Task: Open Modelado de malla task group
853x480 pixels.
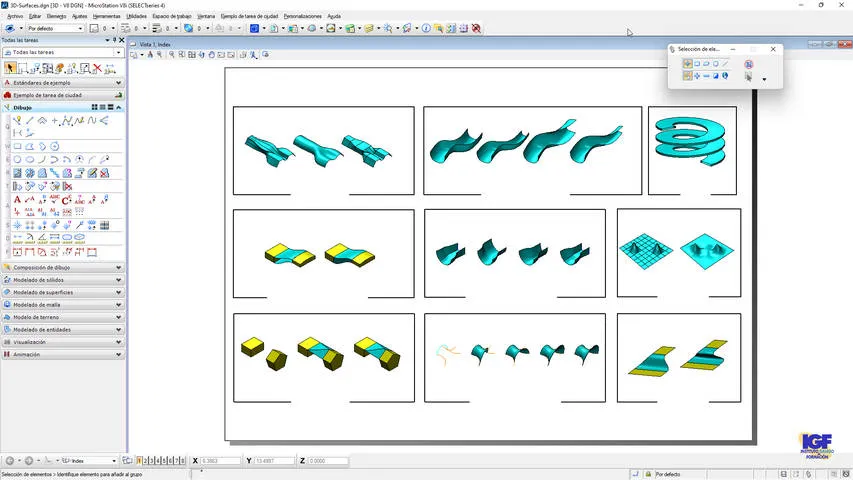Action: [63, 305]
